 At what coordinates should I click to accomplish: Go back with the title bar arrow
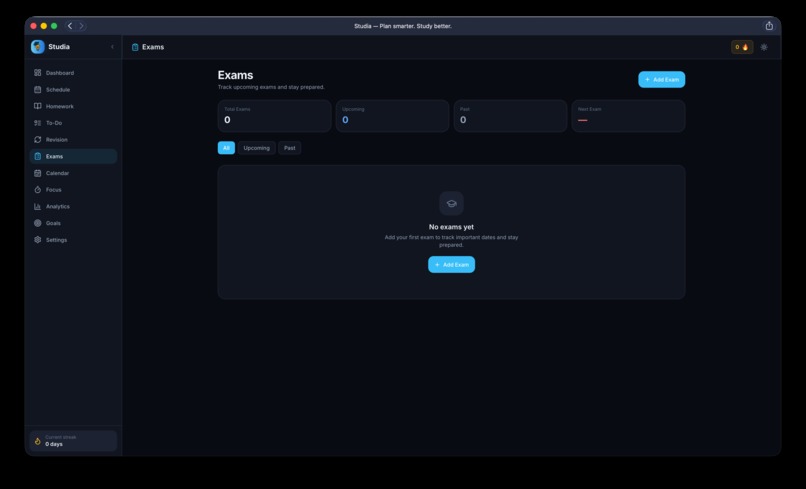70,26
